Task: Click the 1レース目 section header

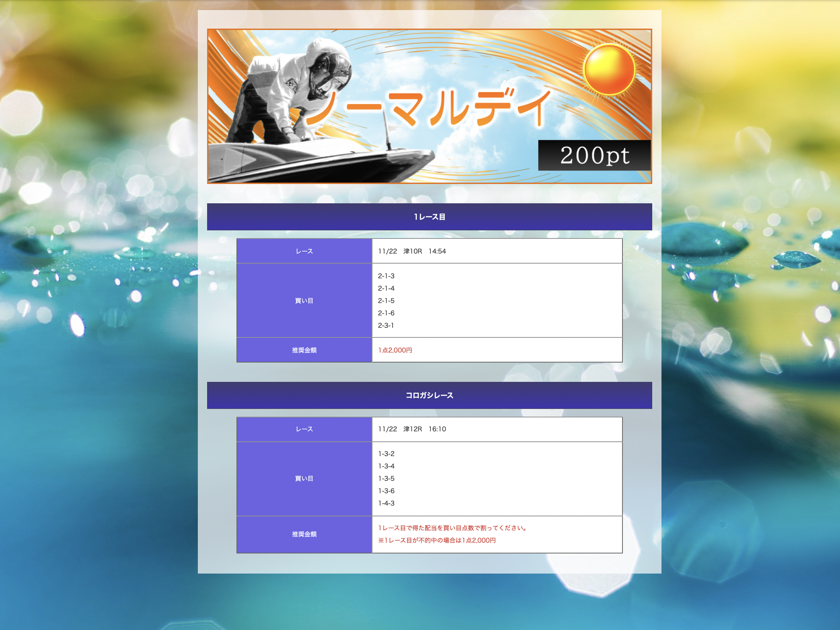Action: [429, 217]
